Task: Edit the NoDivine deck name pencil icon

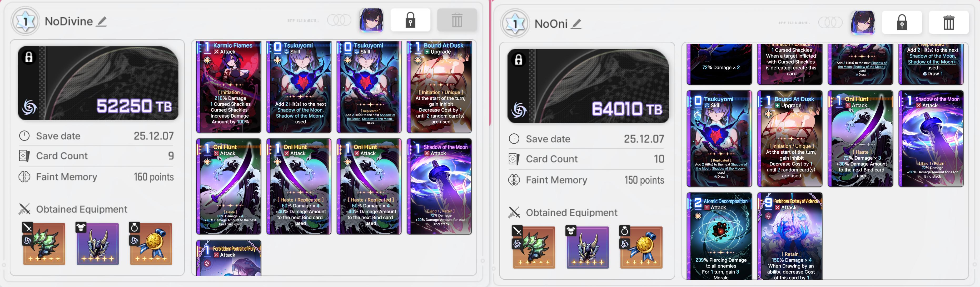Action: point(101,22)
